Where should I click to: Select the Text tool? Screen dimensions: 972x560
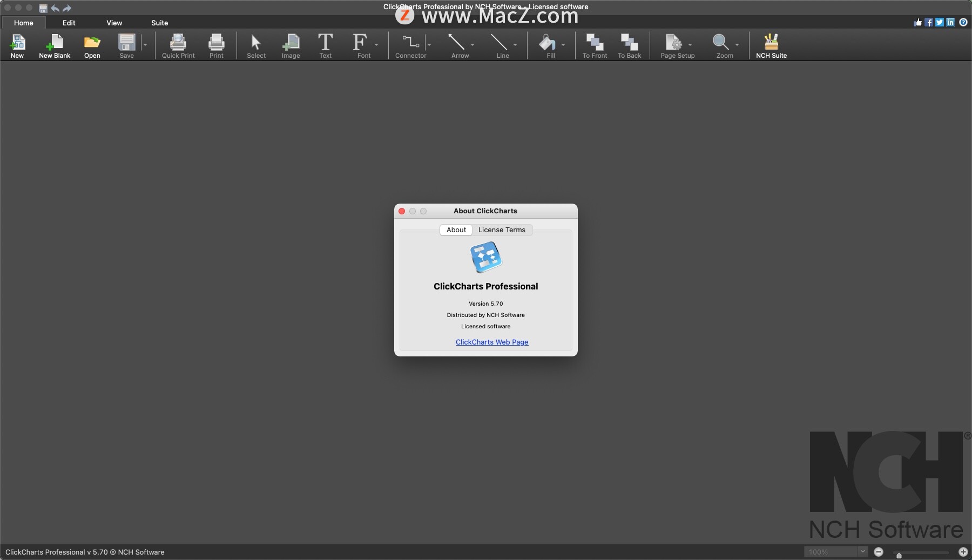pos(325,45)
